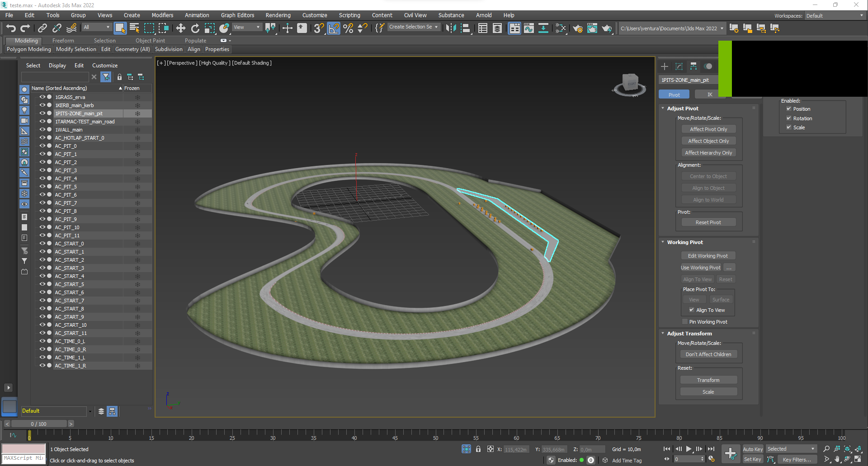Image resolution: width=868 pixels, height=466 pixels.
Task: Open the Select by Name dialog
Action: tap(134, 28)
